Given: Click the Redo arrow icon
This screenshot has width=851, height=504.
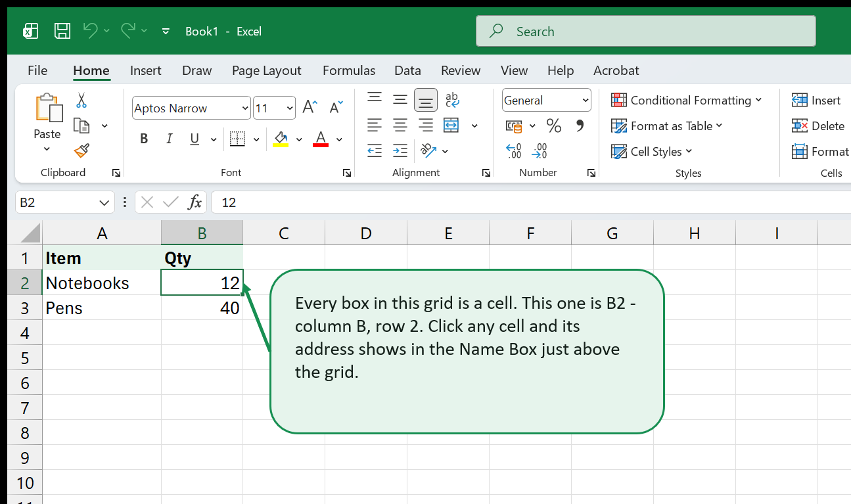Looking at the screenshot, I should 127,30.
